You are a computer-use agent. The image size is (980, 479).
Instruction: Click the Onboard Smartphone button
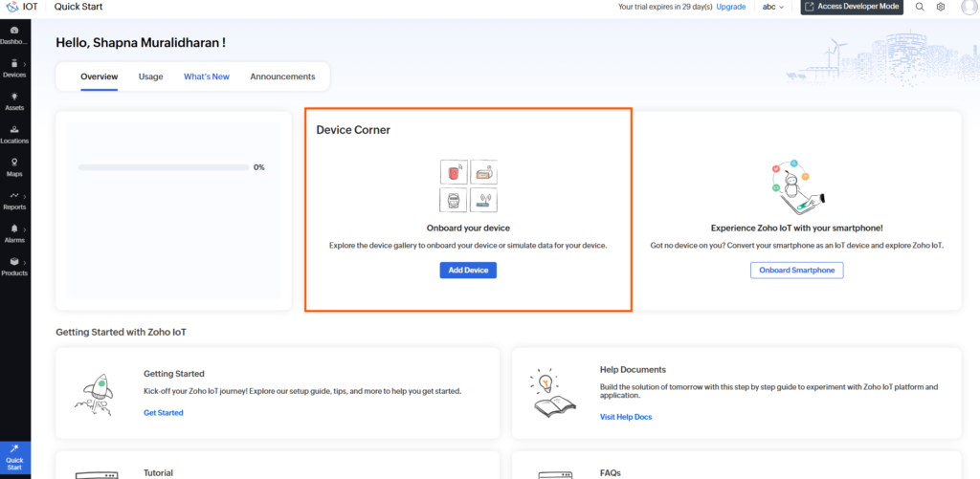(x=797, y=271)
